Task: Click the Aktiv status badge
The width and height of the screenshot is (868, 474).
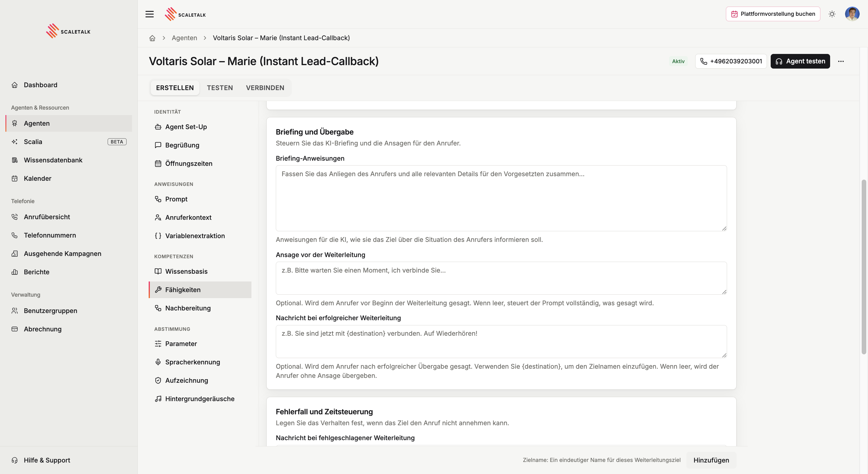Action: (x=678, y=61)
